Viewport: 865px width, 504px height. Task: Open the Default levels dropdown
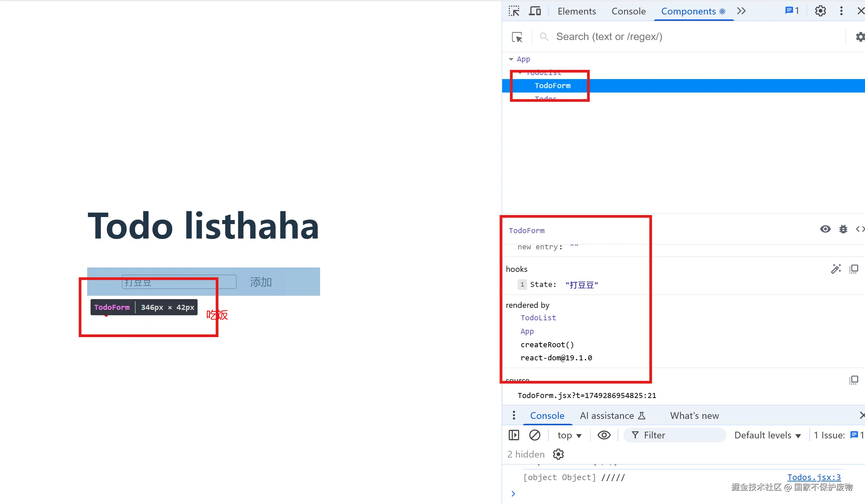coord(767,435)
